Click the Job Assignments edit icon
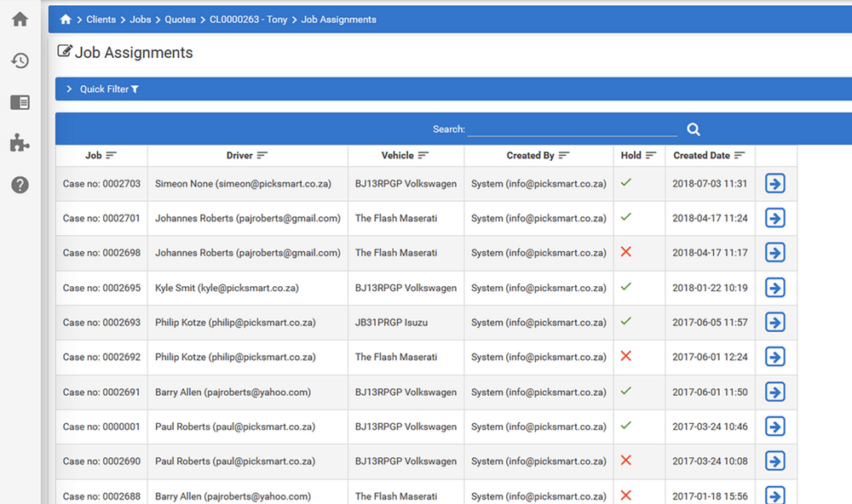852x504 pixels. 65,51
